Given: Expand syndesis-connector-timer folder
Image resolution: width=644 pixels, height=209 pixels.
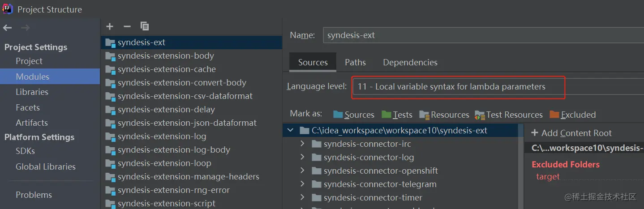Looking at the screenshot, I should pyautogui.click(x=302, y=197).
